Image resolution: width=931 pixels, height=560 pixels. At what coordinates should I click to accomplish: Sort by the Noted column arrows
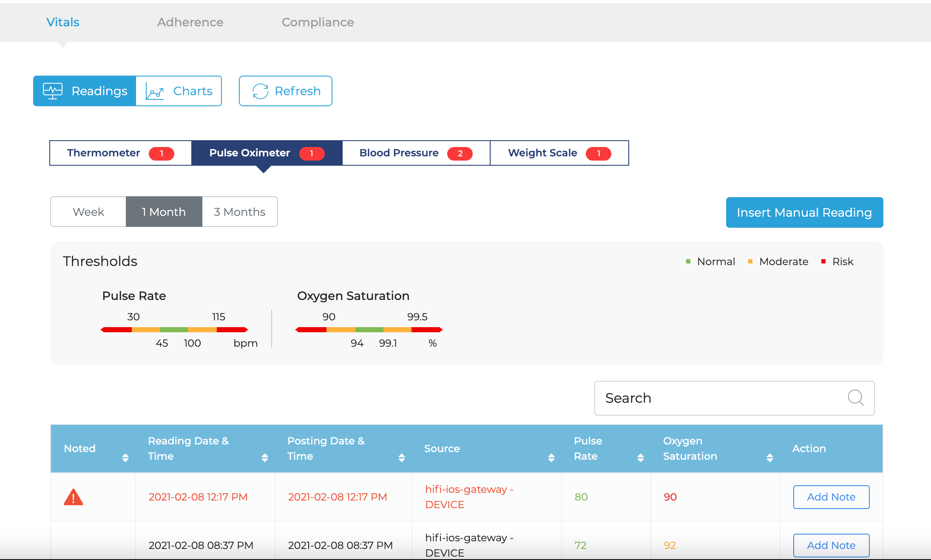click(125, 458)
